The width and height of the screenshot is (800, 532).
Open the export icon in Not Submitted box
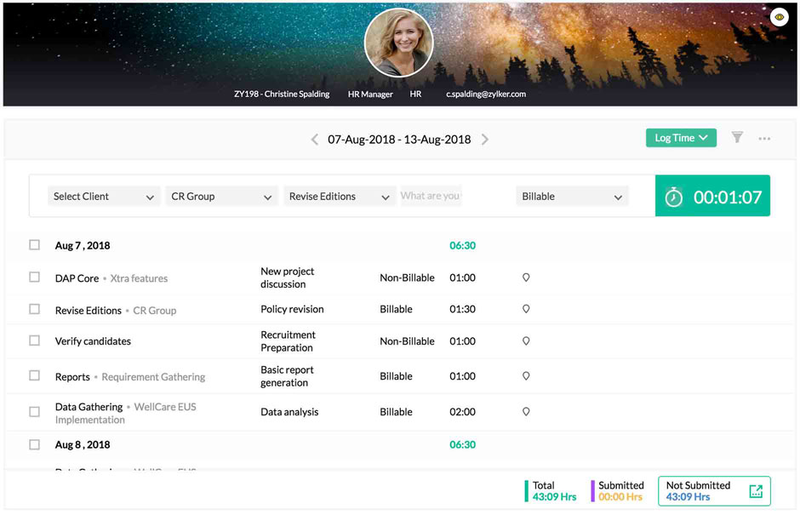(x=756, y=490)
